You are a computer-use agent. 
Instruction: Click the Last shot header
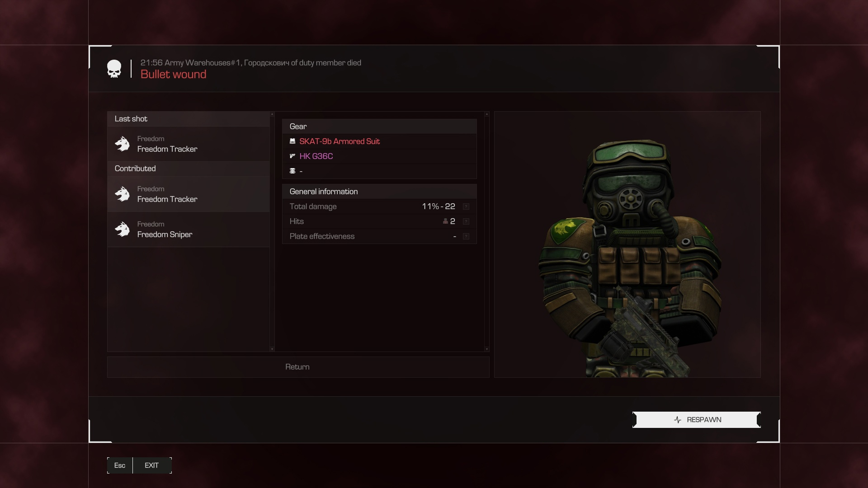click(189, 119)
